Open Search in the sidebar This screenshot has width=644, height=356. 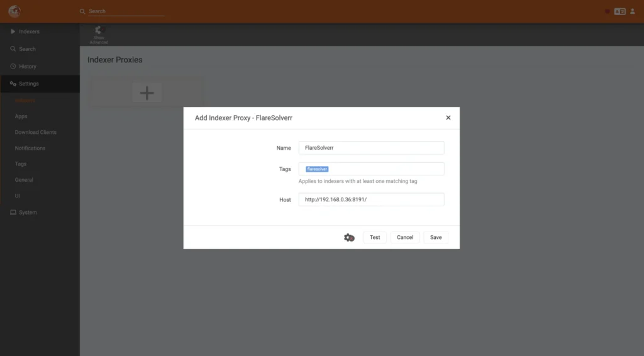coord(40,49)
